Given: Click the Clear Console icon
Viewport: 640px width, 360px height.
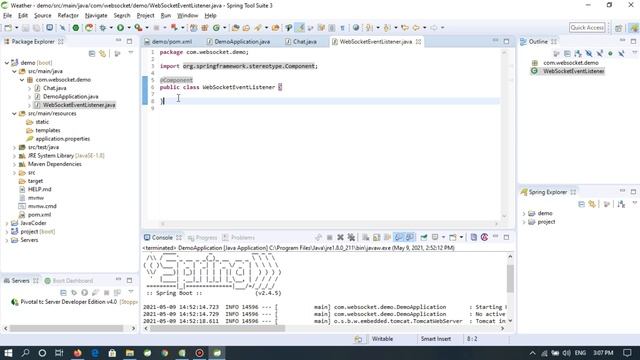Looking at the screenshot, I should coord(366,237).
